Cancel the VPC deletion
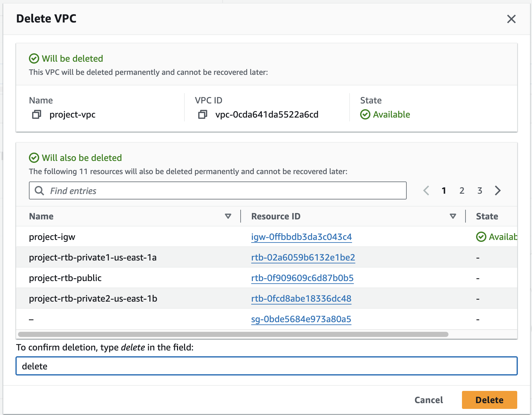This screenshot has height=415, width=532. pyautogui.click(x=429, y=400)
